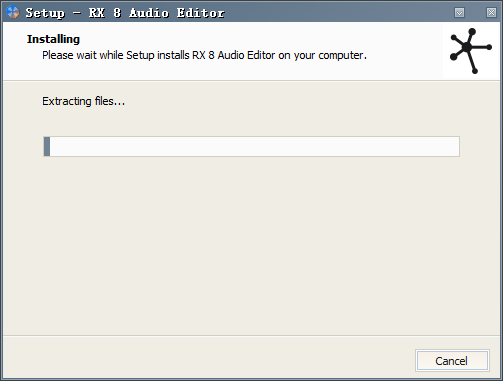Click the middle of the progress bar track
503x381 pixels.
[251, 146]
